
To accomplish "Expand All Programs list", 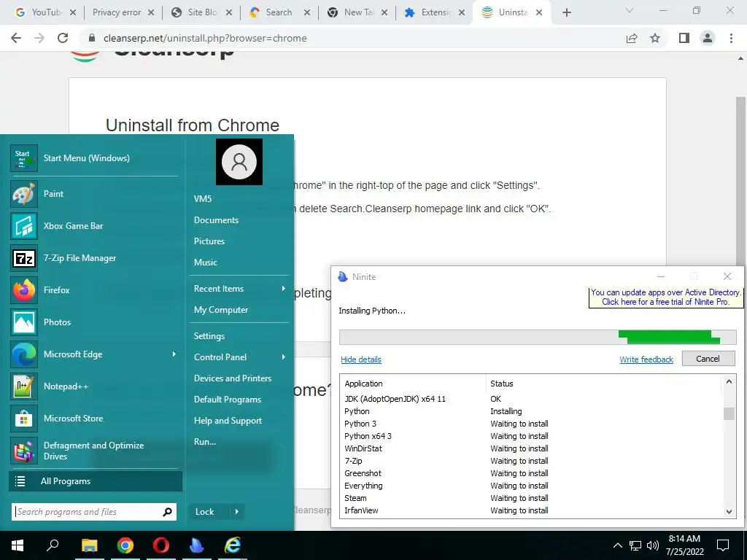I will tap(96, 481).
